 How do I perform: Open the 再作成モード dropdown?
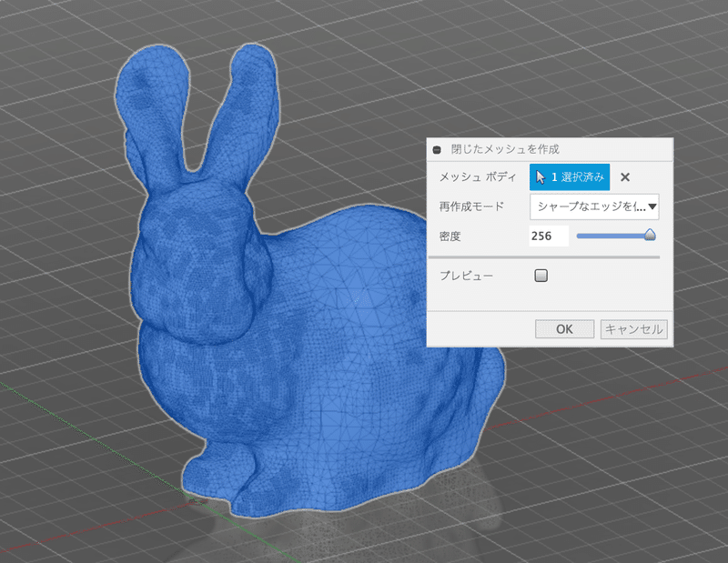(594, 207)
